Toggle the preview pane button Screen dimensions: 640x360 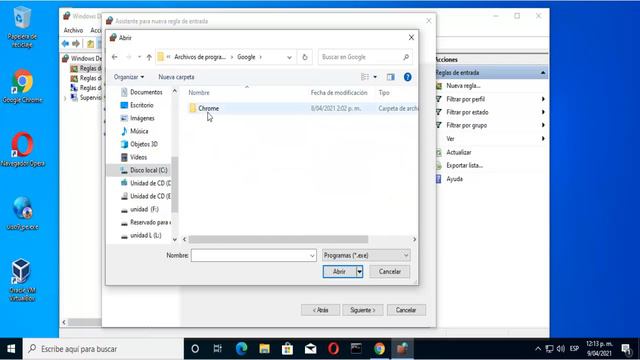(391, 77)
